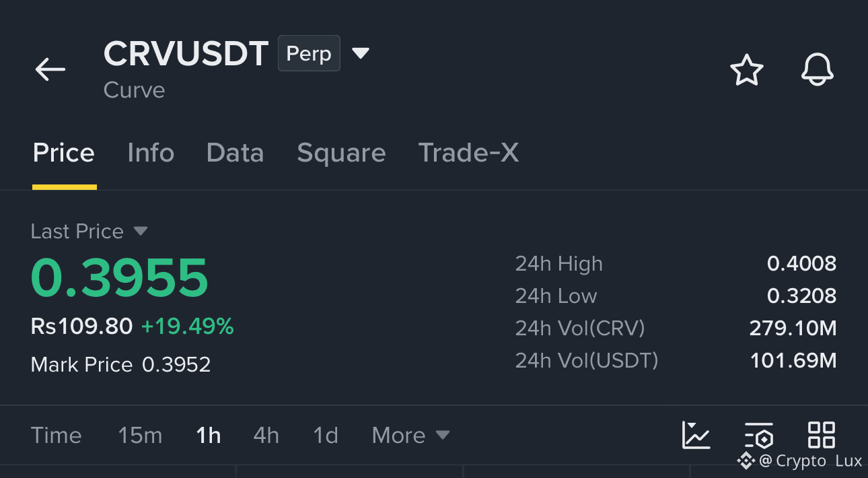868x478 pixels.
Task: Click the 0.3955 last price value
Action: tap(120, 278)
